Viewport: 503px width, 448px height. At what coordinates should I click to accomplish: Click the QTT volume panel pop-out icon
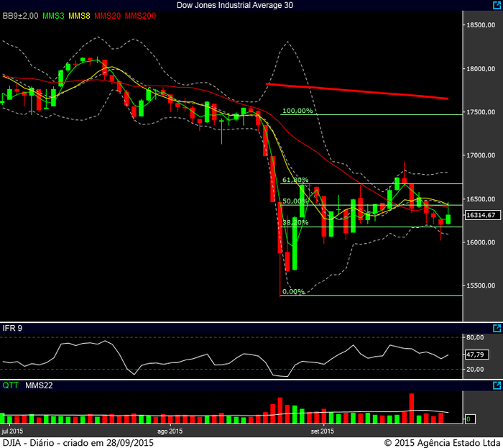(x=497, y=385)
